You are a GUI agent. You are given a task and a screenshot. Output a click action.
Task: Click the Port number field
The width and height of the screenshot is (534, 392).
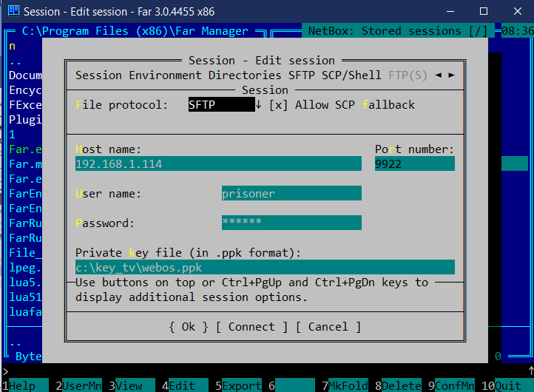(414, 164)
